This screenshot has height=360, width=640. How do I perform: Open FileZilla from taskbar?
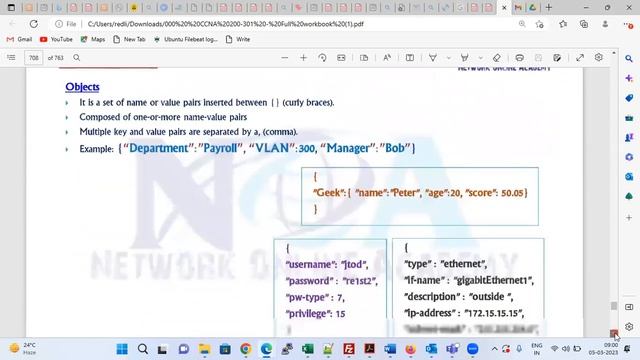pyautogui.click(x=349, y=349)
